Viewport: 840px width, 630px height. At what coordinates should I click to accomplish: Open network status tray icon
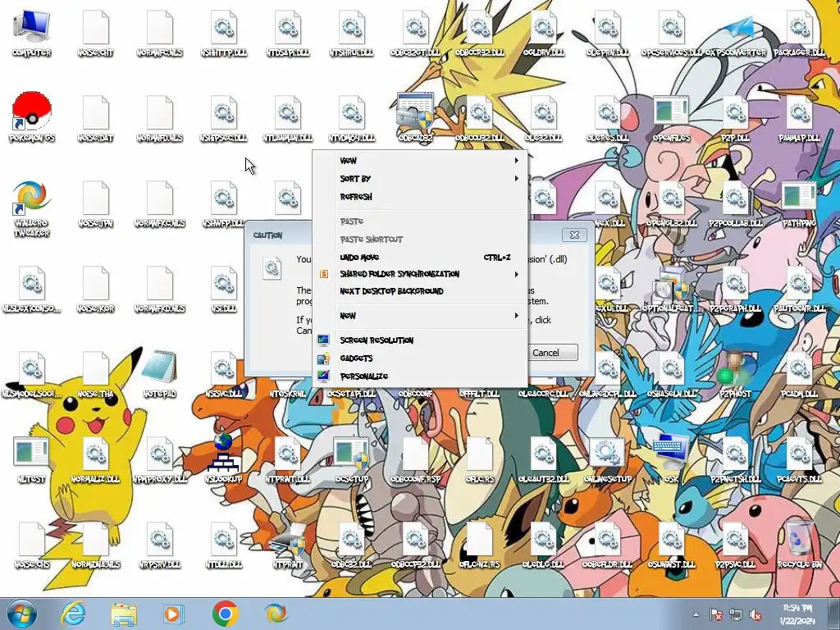point(736,614)
